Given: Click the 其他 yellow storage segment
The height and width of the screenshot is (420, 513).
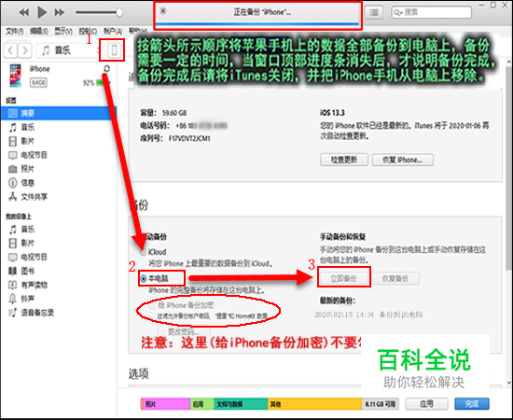Looking at the screenshot, I should tap(314, 404).
